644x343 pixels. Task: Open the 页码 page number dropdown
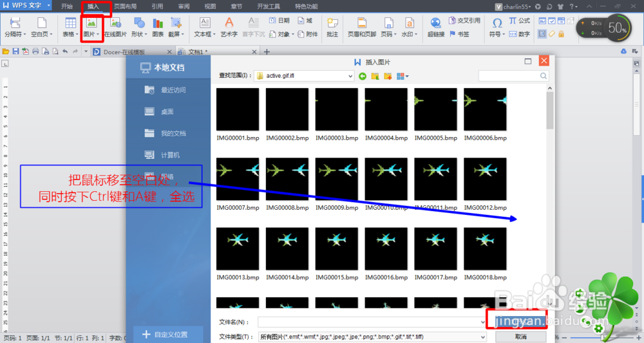point(388,27)
